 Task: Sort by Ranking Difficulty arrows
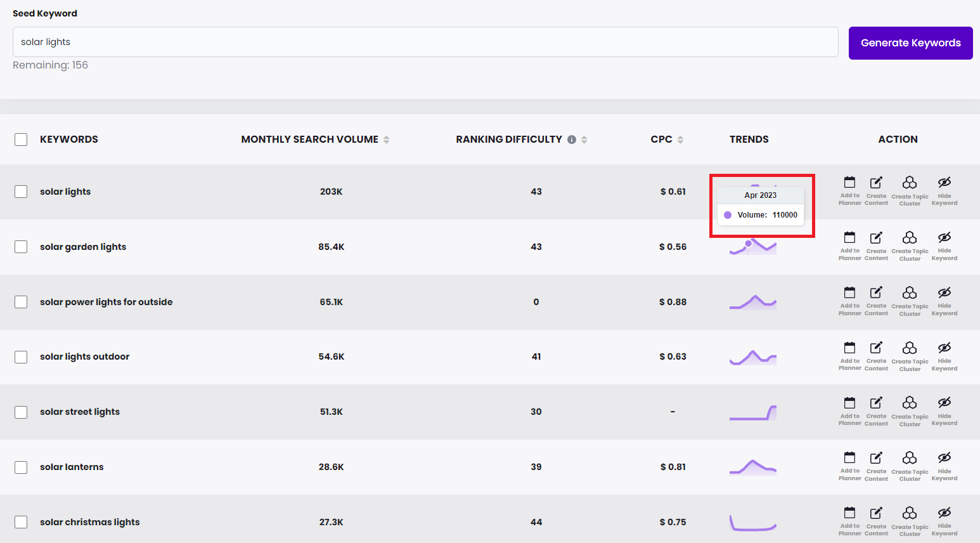(584, 140)
